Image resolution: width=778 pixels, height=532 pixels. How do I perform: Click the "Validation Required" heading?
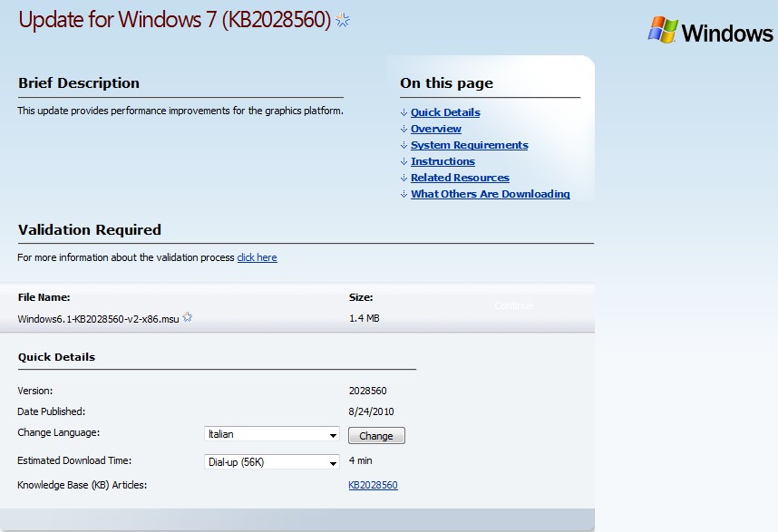90,229
